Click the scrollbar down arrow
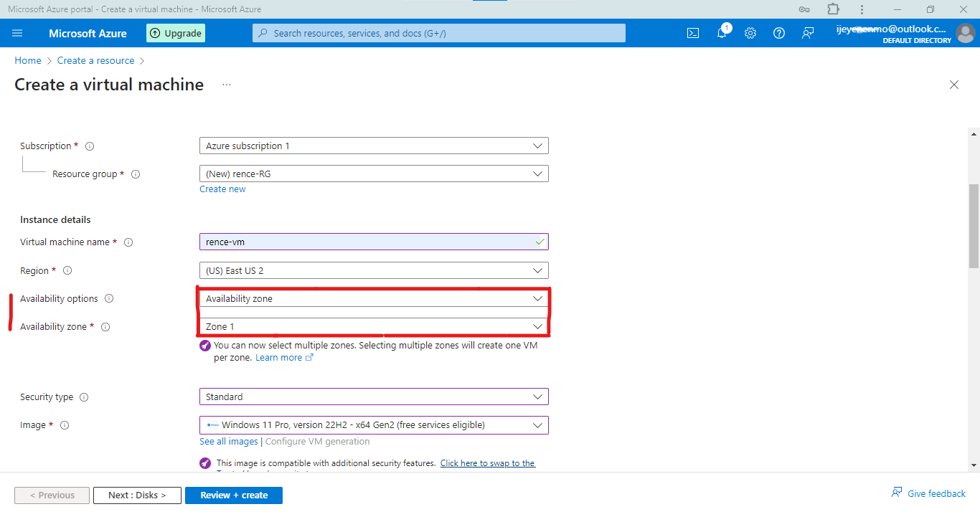 (974, 465)
